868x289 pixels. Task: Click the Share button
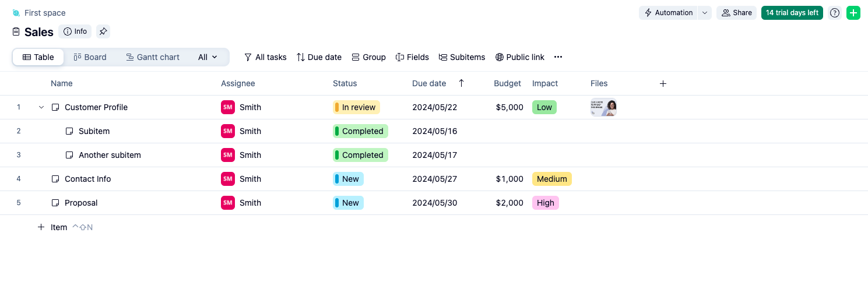coord(736,13)
